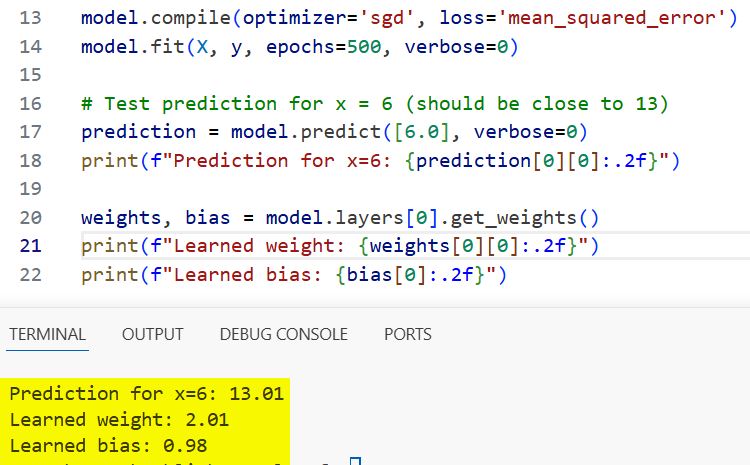The image size is (750, 465).
Task: Click line number 16 in the gutter
Action: tap(31, 104)
